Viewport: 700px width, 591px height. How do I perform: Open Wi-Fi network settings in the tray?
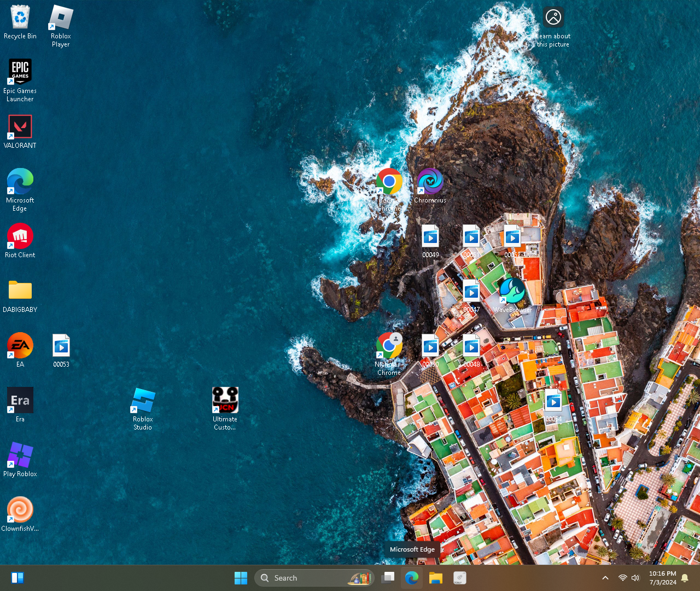pos(622,578)
